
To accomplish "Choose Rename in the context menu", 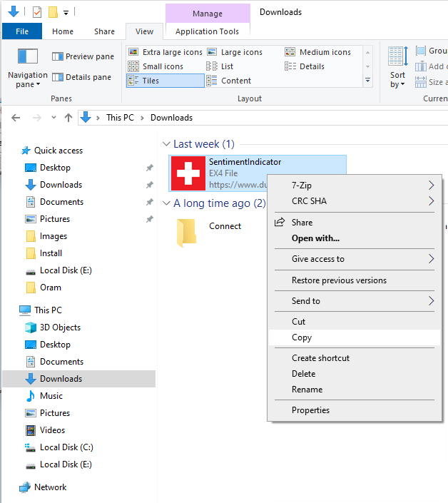I will pyautogui.click(x=355, y=390).
